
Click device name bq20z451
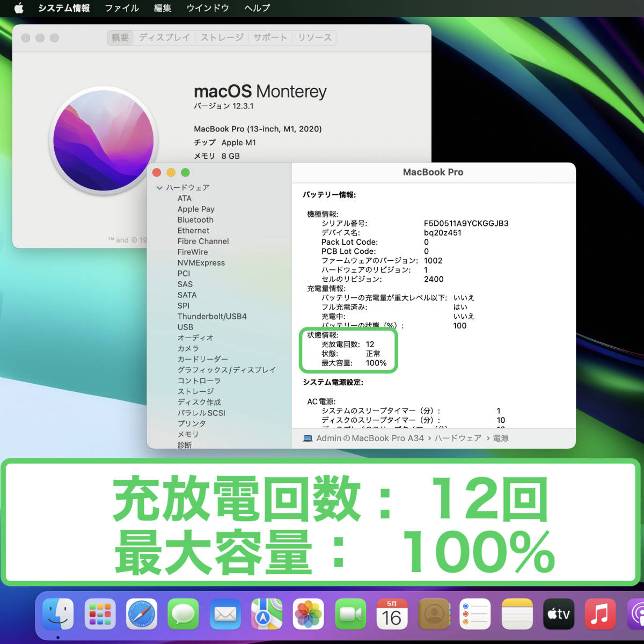[x=443, y=233]
